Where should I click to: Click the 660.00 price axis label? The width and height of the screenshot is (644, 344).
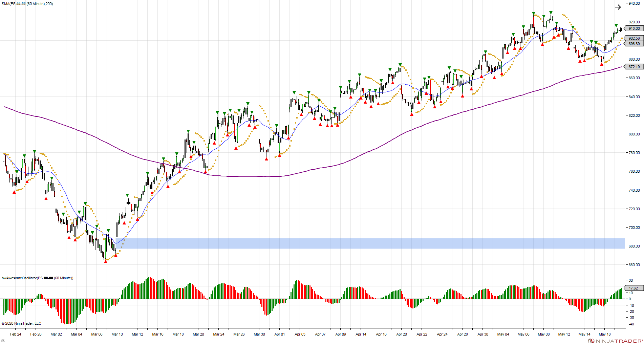tap(634, 265)
